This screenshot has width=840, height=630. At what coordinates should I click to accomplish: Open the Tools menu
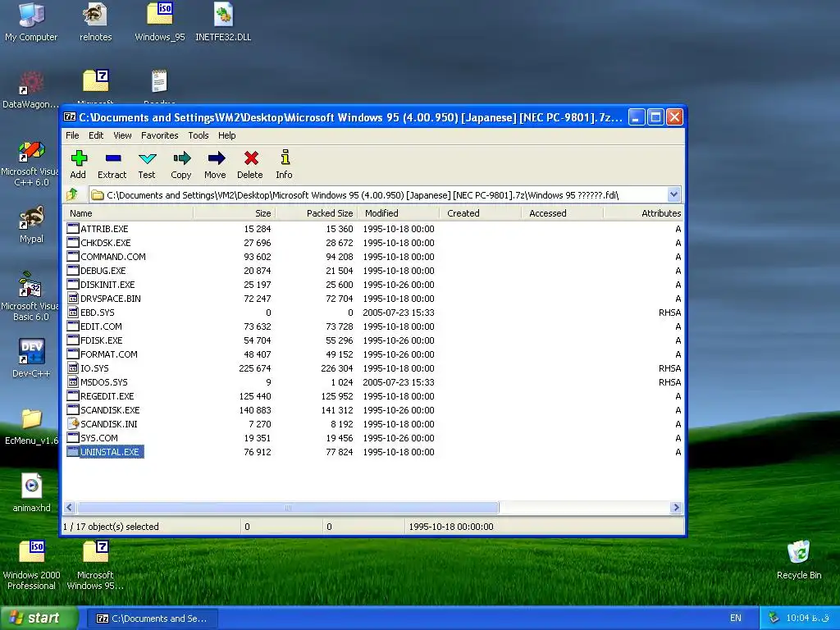(199, 135)
